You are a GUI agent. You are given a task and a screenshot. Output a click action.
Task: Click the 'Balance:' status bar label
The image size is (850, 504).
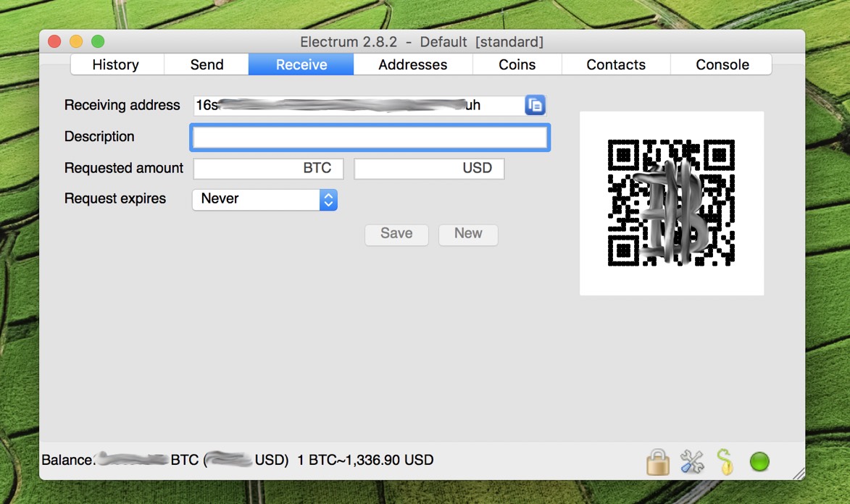coord(68,460)
